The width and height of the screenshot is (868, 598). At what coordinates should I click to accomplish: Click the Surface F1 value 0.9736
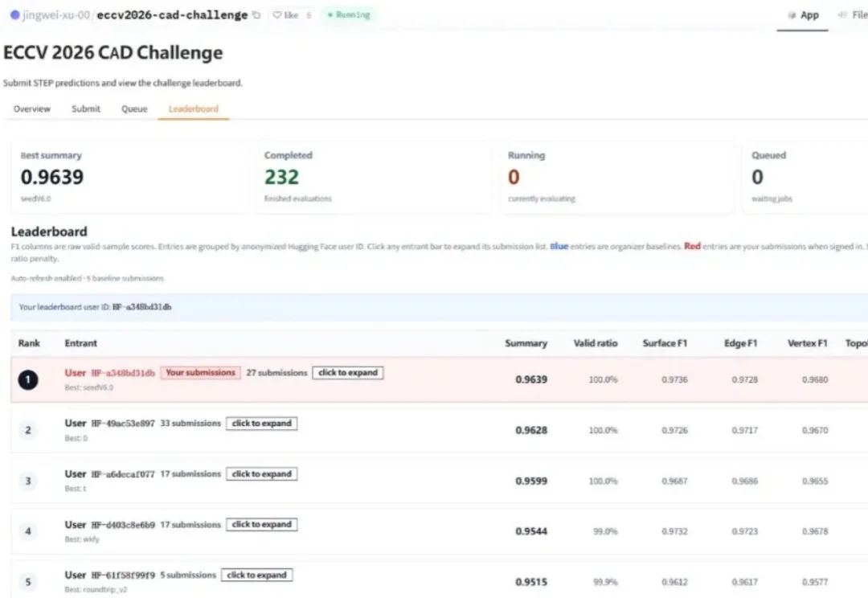tap(675, 380)
